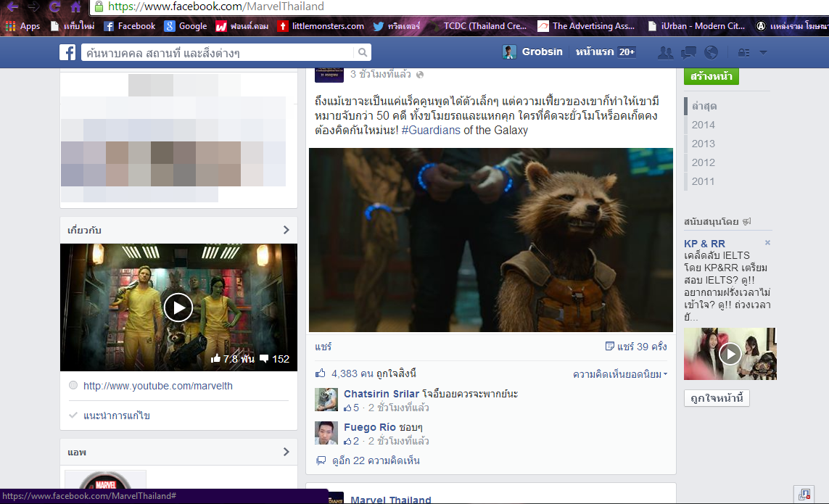This screenshot has height=504, width=829.
Task: Click the 5 likes count on Chatsirin's comment
Action: [351, 408]
